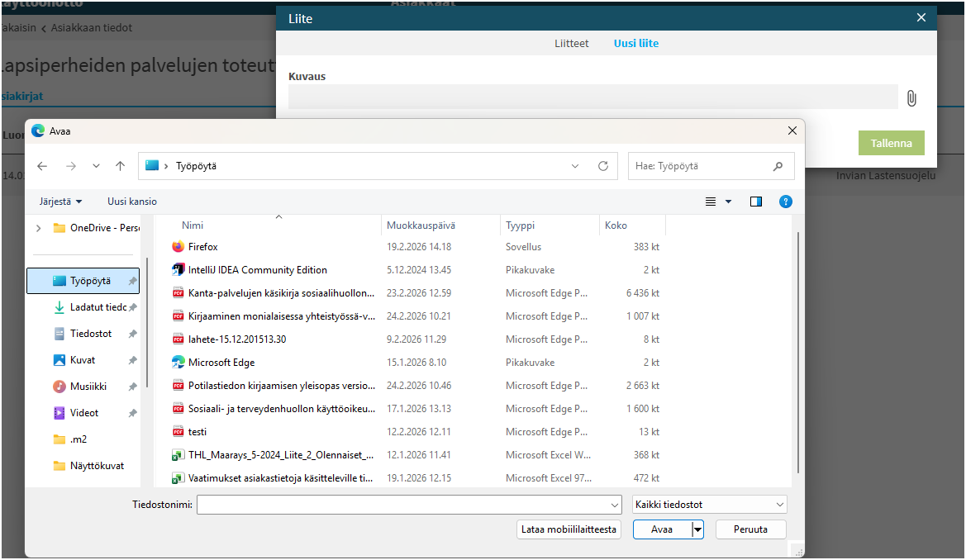Click the Asiakirjat tab in background page

coord(22,96)
